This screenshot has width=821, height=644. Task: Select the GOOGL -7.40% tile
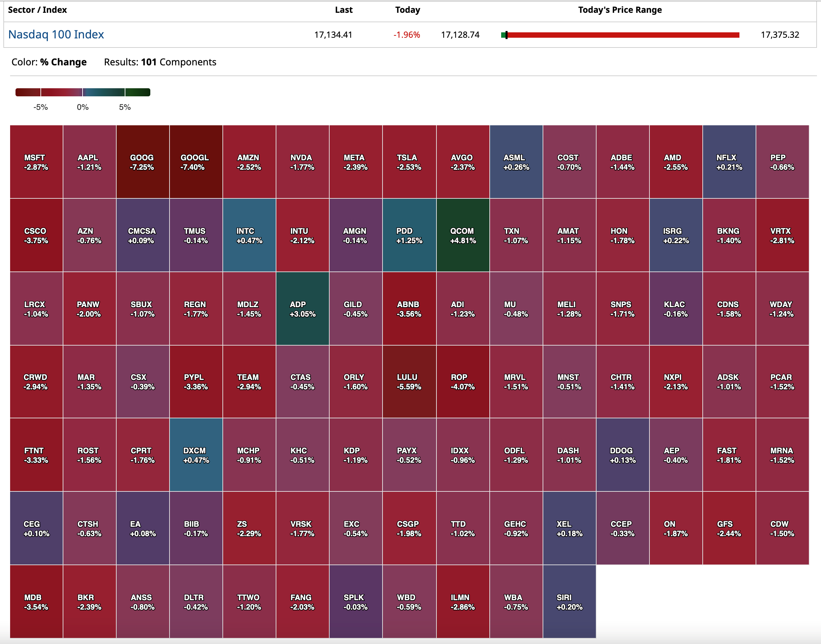pos(195,162)
